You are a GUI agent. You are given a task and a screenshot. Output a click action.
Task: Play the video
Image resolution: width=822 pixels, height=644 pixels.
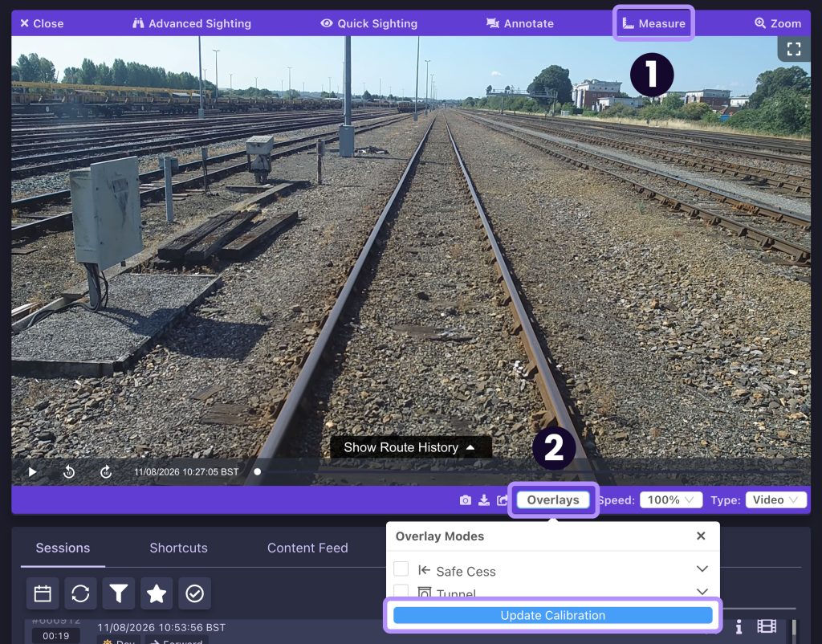pyautogui.click(x=32, y=472)
